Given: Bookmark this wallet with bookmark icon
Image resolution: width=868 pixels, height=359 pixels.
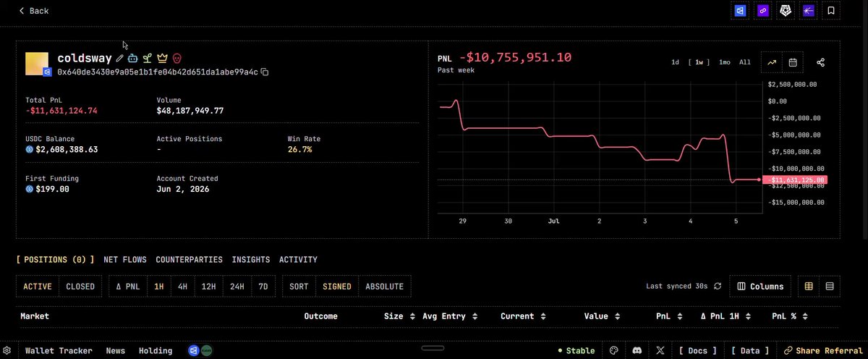Looking at the screenshot, I should point(831,11).
